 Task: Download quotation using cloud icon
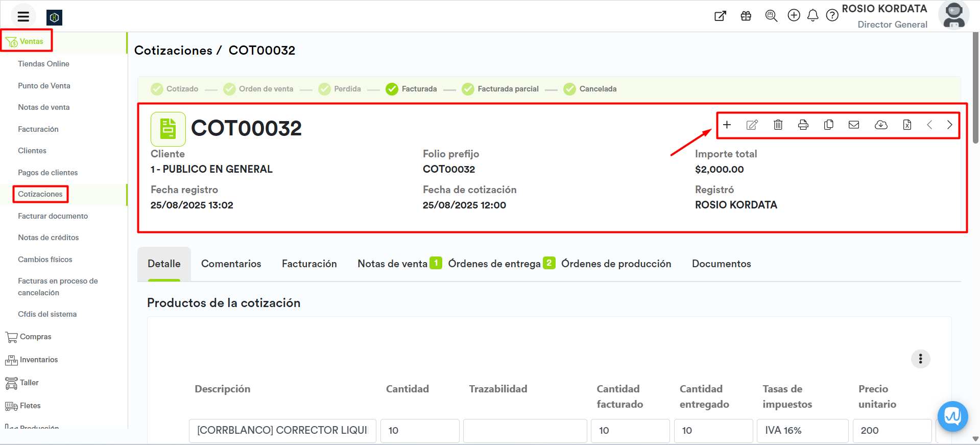pyautogui.click(x=881, y=125)
